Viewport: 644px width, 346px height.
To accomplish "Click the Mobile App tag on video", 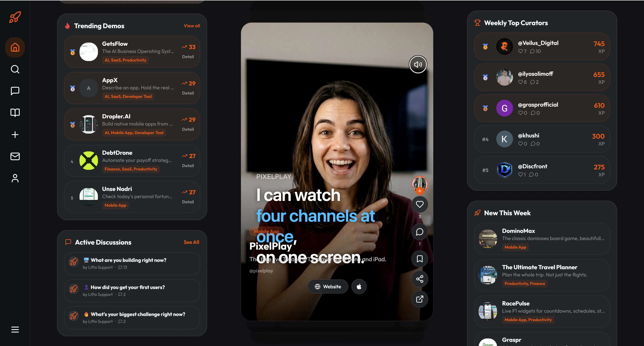I will (266, 231).
